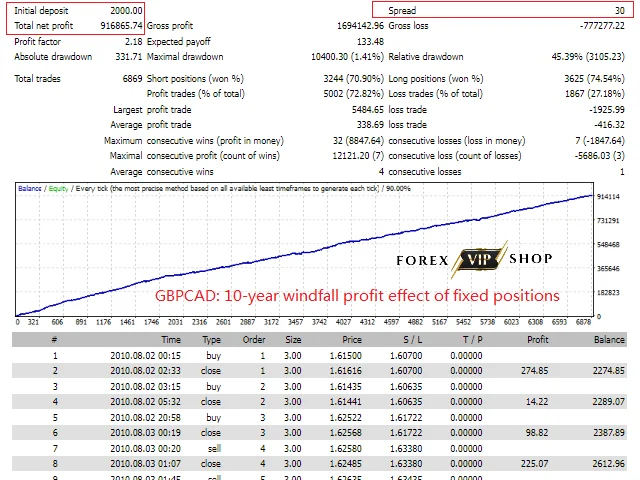Click balance value 2274.85
This screenshot has height=480, width=640.
[x=609, y=371]
